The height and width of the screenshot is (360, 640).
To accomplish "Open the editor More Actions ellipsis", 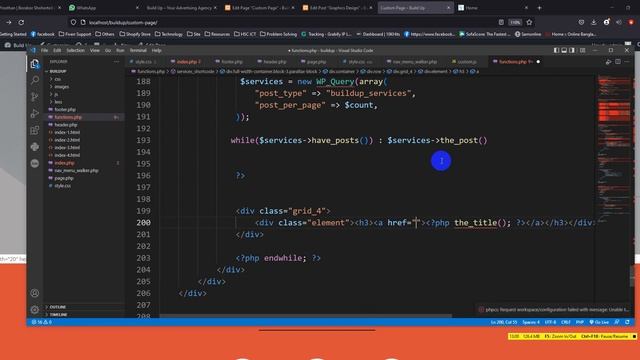I will pyautogui.click(x=627, y=62).
